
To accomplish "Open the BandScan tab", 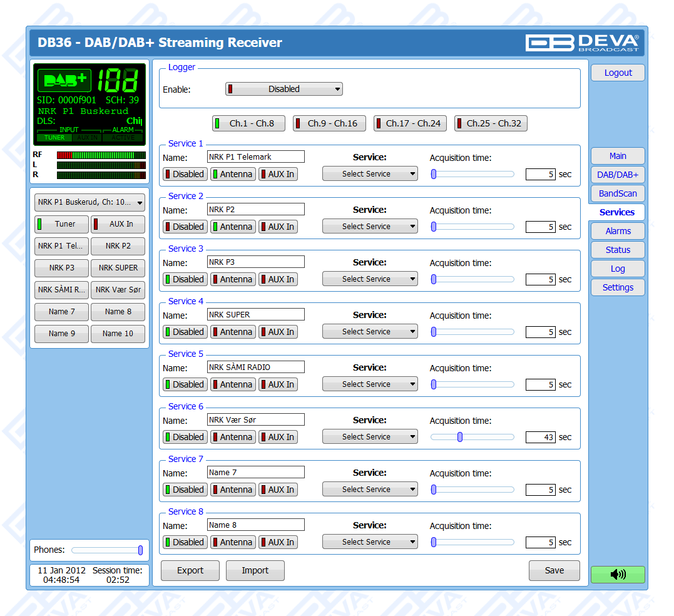I will 617,193.
